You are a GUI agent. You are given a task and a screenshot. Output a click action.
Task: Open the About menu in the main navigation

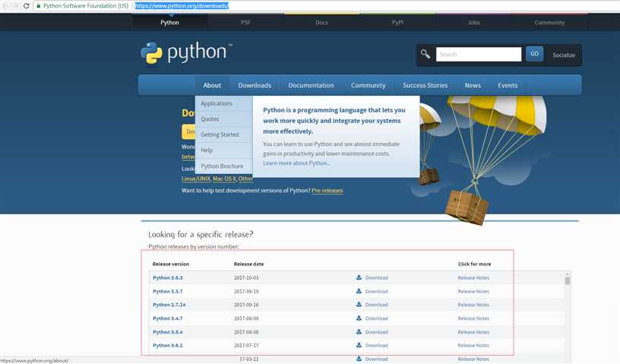tap(212, 85)
